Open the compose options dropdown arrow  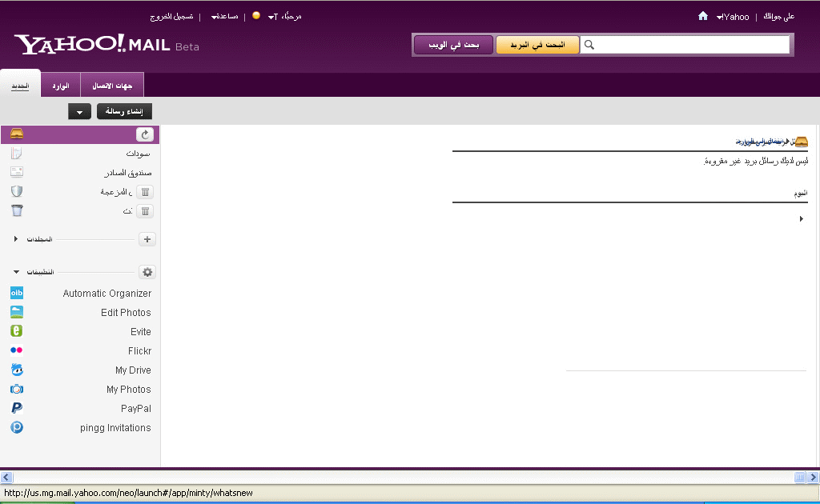(79, 111)
